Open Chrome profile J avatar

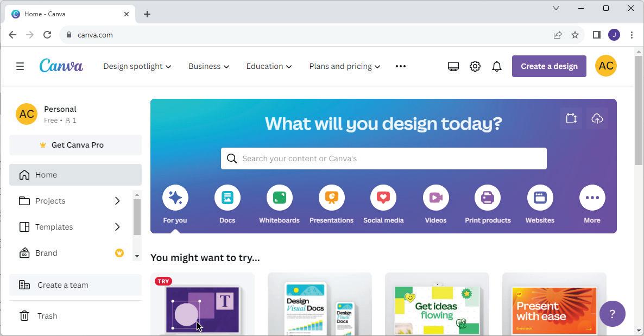point(614,35)
